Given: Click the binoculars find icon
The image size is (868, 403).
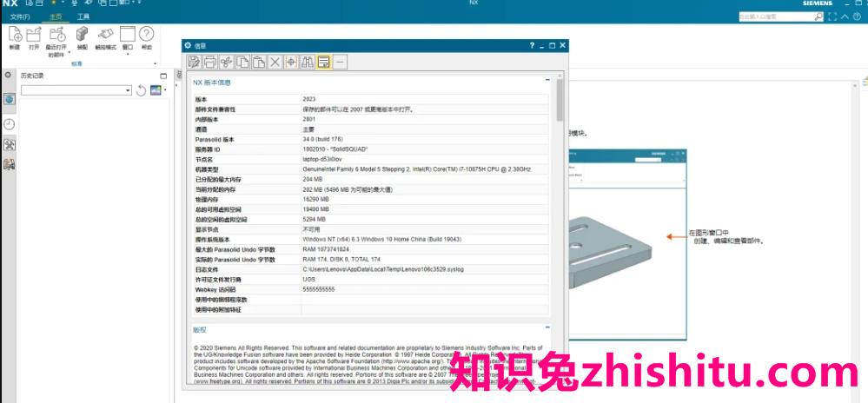Looking at the screenshot, I should click(x=308, y=62).
